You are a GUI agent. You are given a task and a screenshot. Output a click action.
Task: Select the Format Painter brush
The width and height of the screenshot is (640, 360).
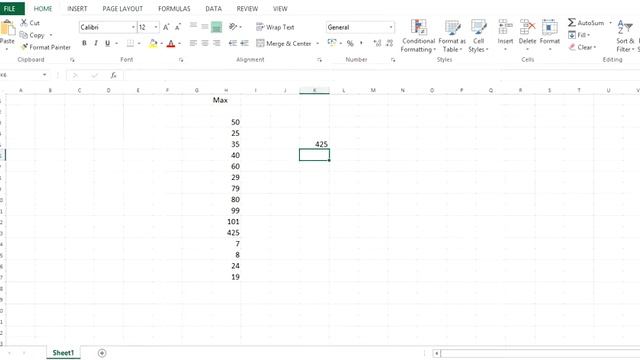click(x=24, y=47)
